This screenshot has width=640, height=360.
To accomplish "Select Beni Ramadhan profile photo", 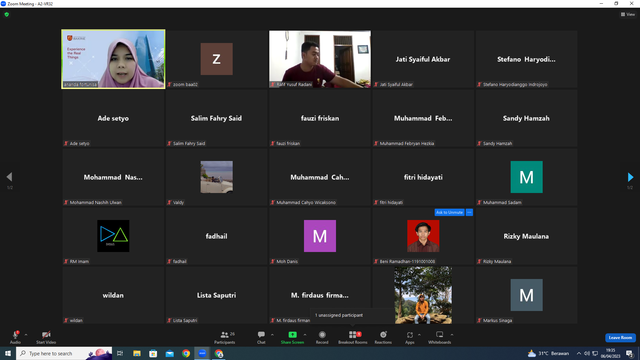I will coord(423,236).
